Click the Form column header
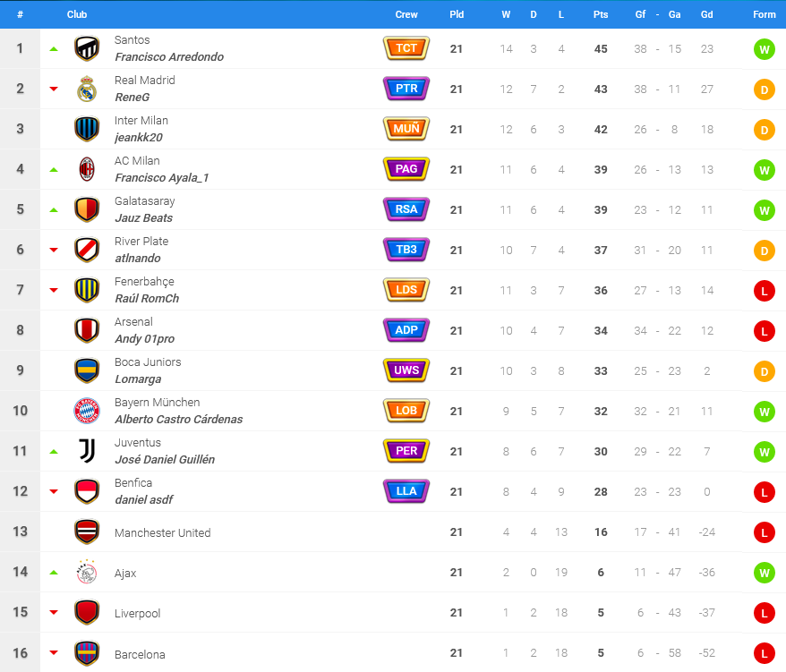The image size is (786, 672). (x=764, y=14)
